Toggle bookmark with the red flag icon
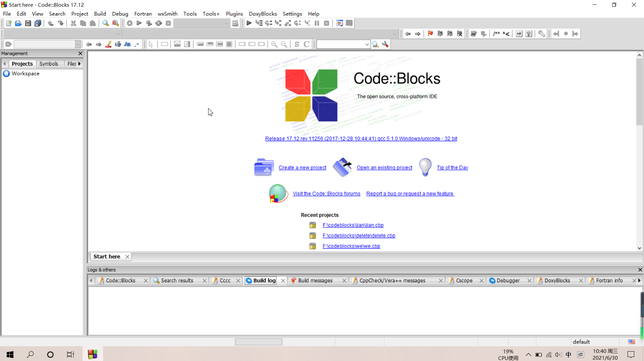 coord(430,34)
